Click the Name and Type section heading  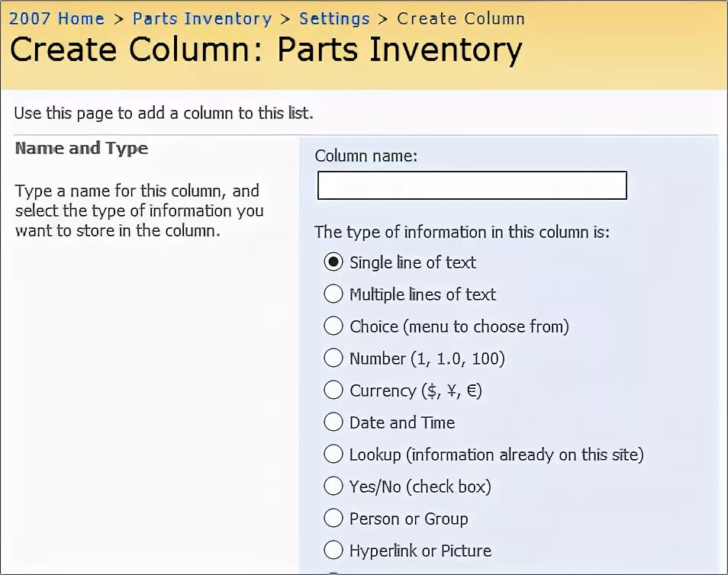82,149
